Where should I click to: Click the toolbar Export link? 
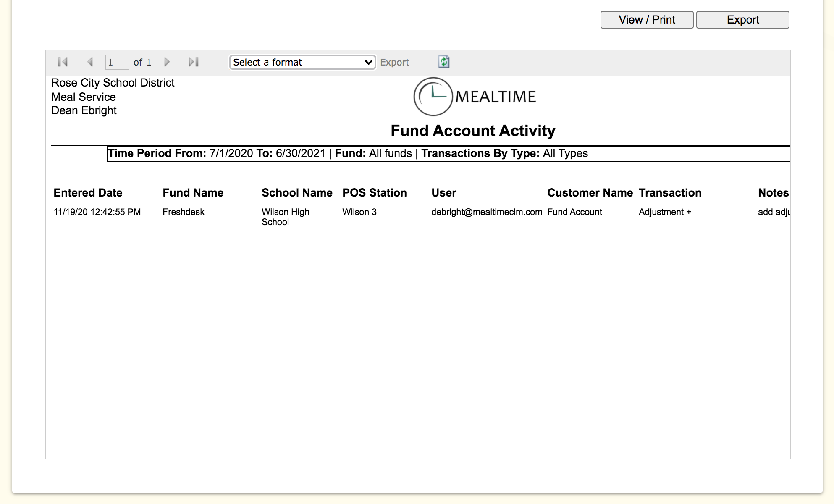pyautogui.click(x=394, y=62)
